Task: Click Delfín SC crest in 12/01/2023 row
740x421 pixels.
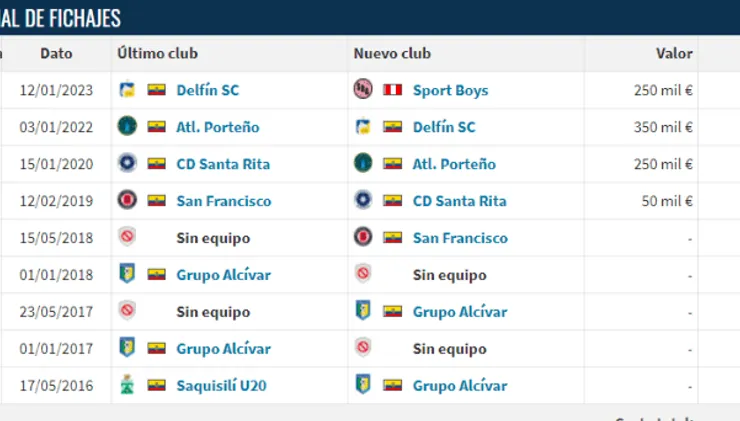Action: 126,90
